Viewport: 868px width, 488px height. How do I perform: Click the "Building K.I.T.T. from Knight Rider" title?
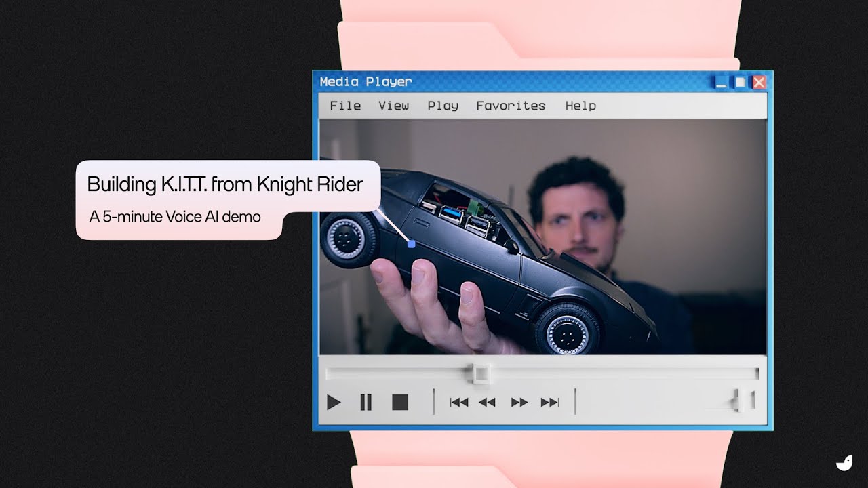pyautogui.click(x=225, y=184)
